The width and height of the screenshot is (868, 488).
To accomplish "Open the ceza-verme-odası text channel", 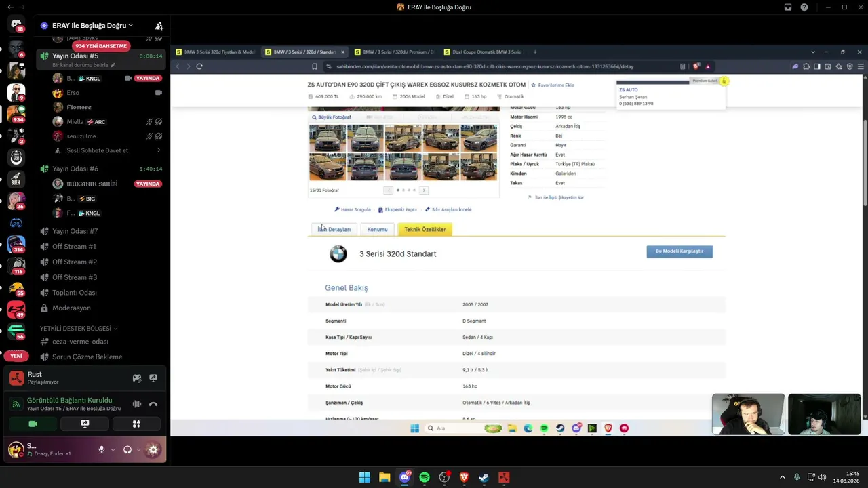I will [80, 342].
